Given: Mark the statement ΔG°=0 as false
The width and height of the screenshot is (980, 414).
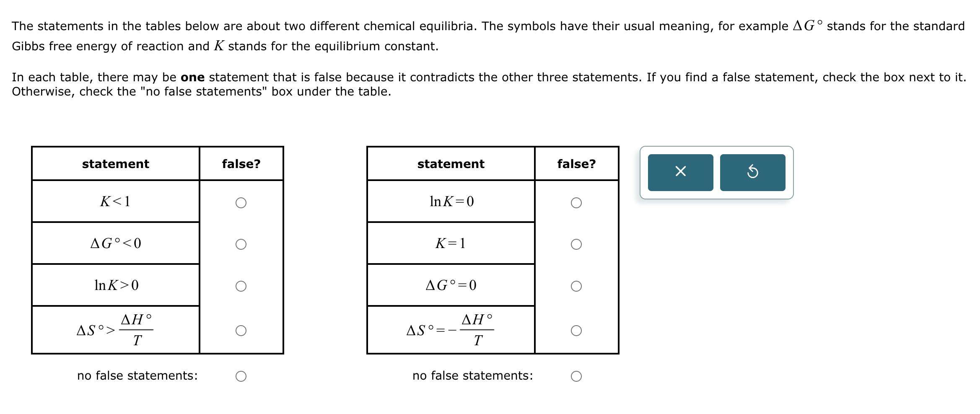Looking at the screenshot, I should [x=577, y=286].
